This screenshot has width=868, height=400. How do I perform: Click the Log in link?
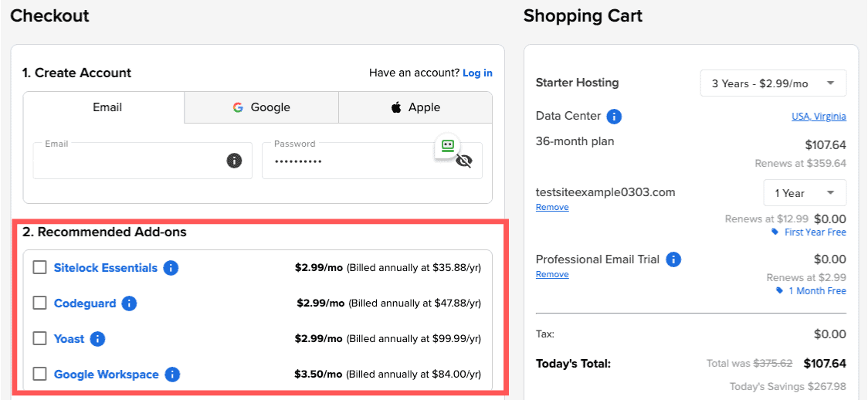pos(477,73)
